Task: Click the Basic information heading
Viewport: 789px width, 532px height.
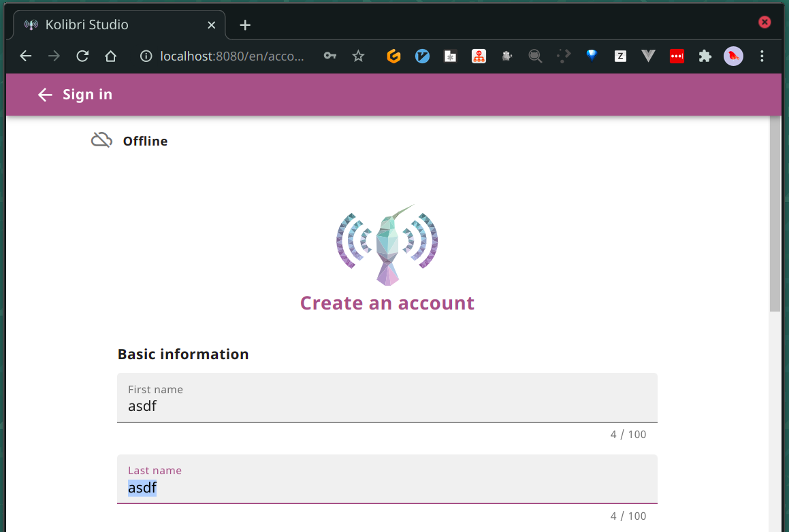Action: (183, 354)
